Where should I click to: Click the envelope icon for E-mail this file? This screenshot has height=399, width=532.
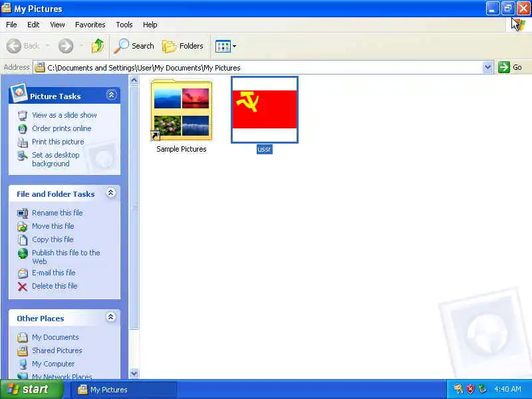pos(23,273)
